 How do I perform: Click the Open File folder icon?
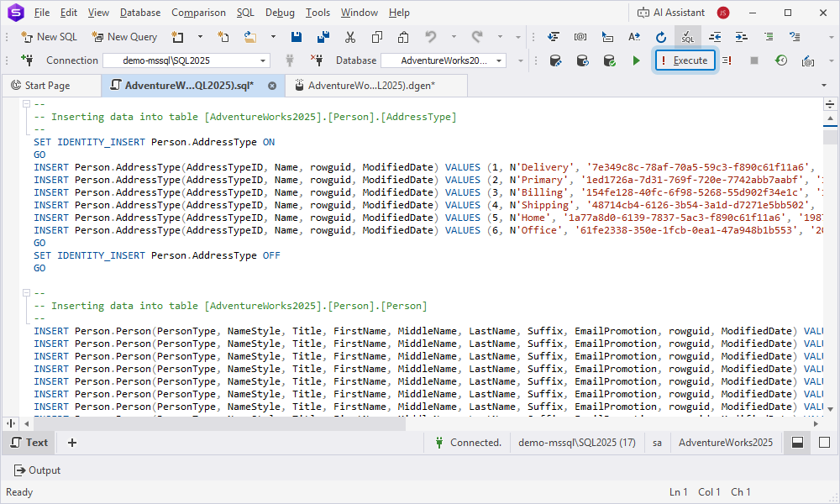(250, 37)
